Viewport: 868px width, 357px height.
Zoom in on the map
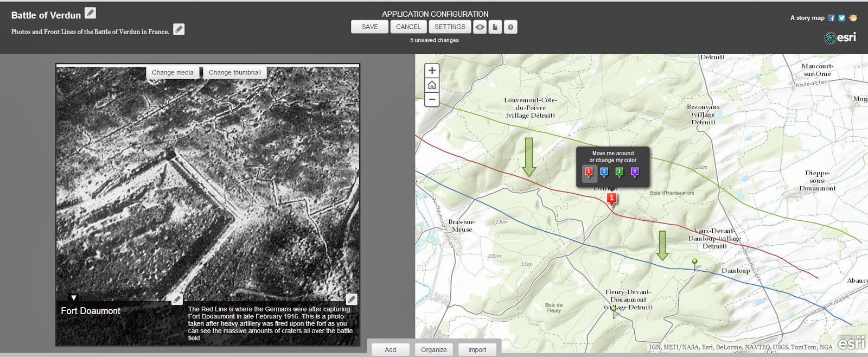(x=432, y=71)
